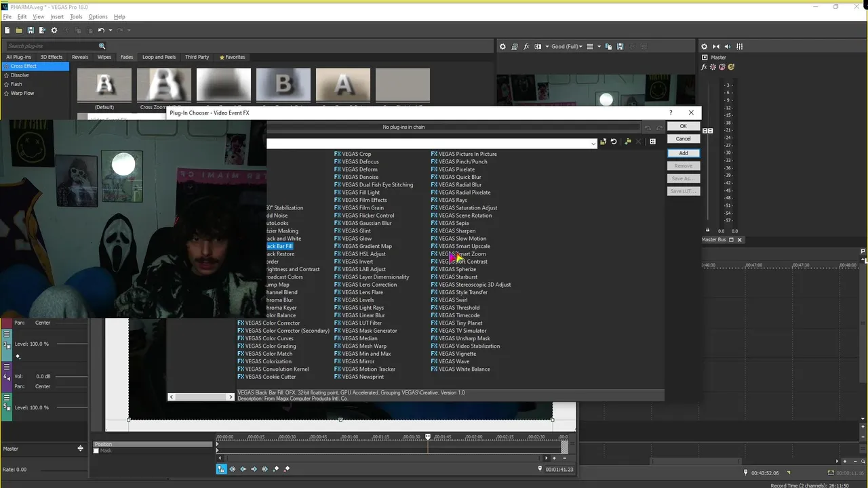Click OK in Plug-In Chooser

[x=683, y=126]
